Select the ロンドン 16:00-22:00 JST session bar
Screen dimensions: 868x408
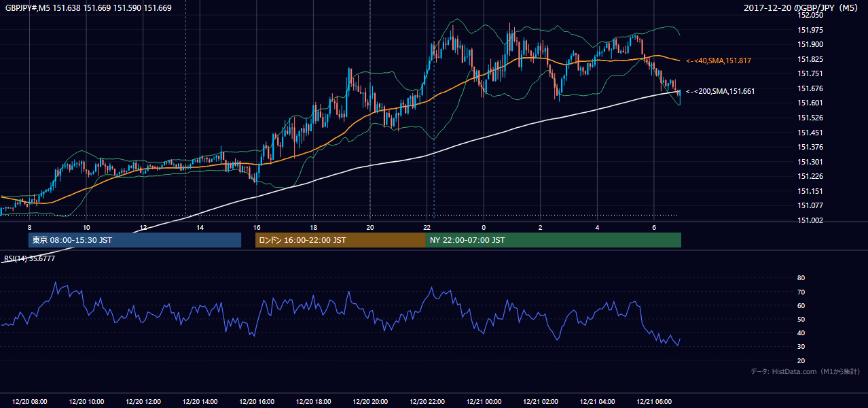tap(340, 240)
